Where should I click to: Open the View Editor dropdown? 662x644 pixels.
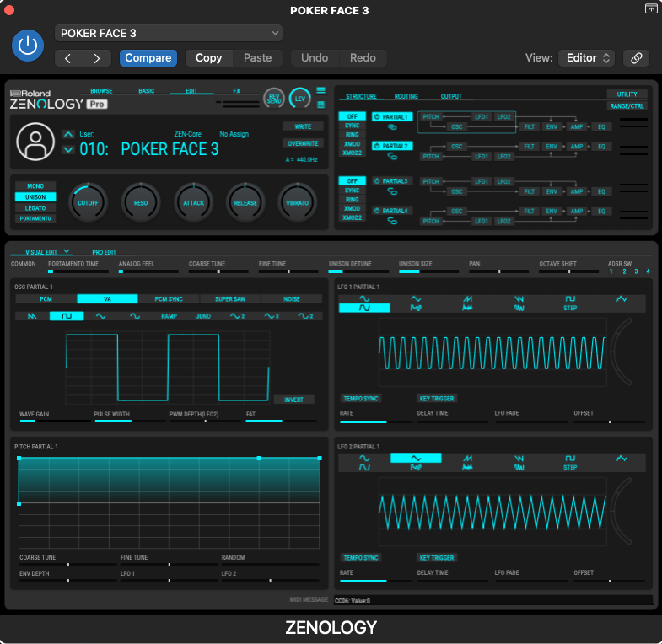[x=586, y=58]
